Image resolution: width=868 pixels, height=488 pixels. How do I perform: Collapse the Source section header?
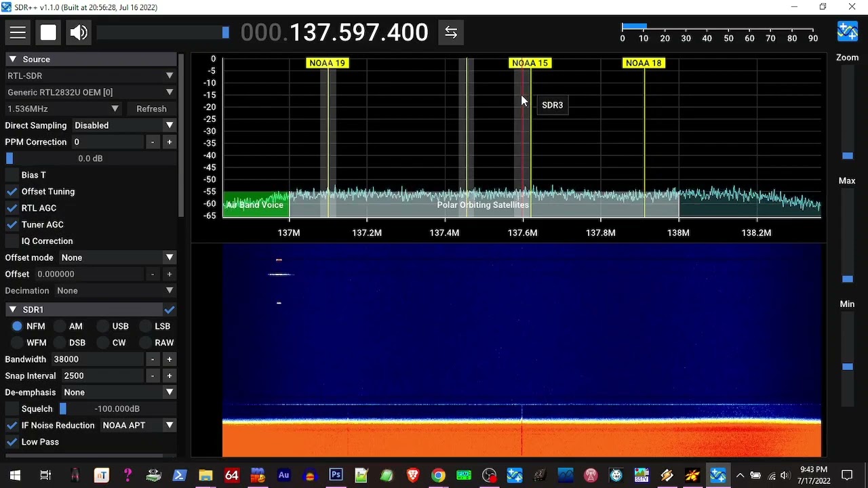pyautogui.click(x=90, y=60)
